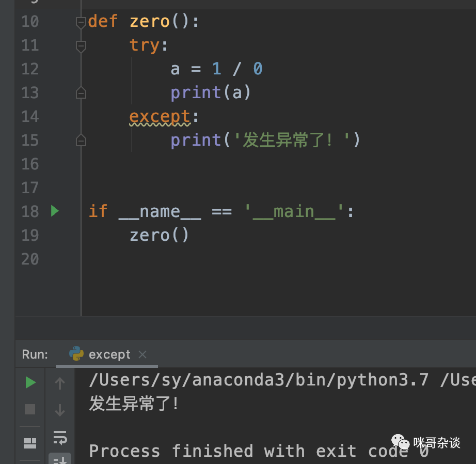Click __name__ variable on line 18
476x464 pixels.
coord(160,212)
